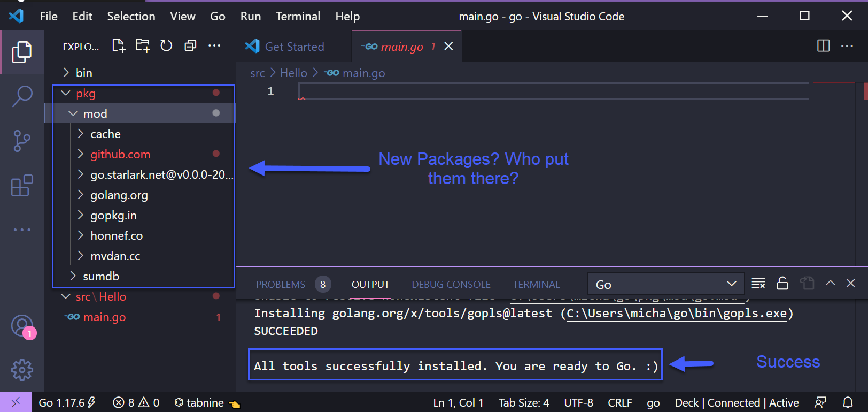Switch to the Problems tab

tap(281, 285)
